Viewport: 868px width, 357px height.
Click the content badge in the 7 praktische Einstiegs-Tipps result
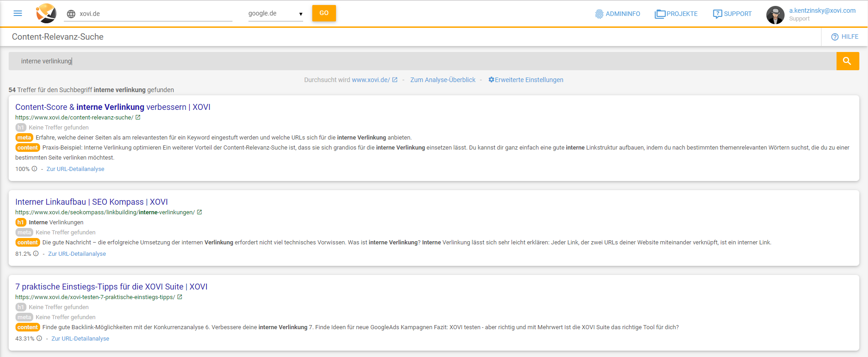tap(28, 327)
